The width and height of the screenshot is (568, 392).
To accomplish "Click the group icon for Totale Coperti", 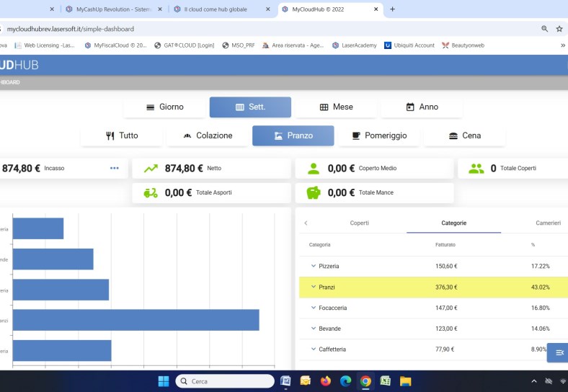I will tap(476, 169).
